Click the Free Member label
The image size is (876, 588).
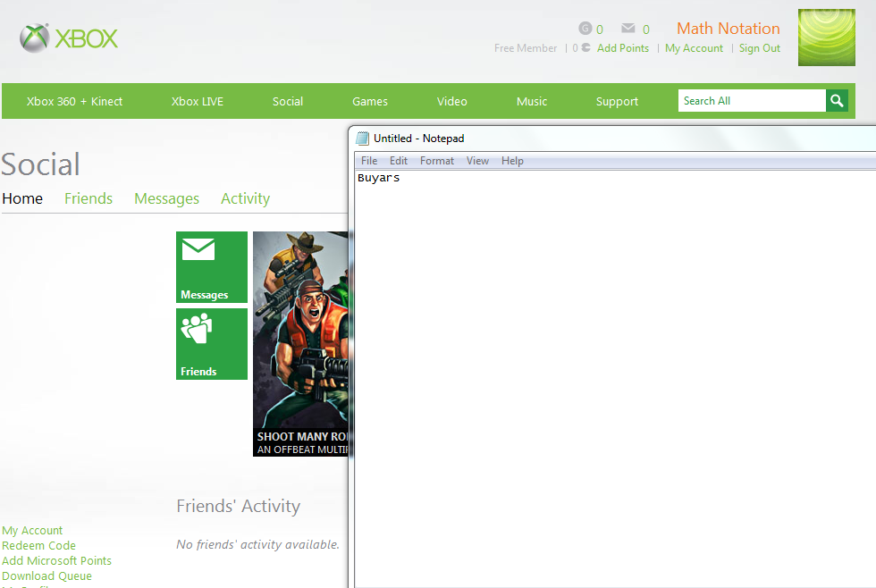point(526,48)
